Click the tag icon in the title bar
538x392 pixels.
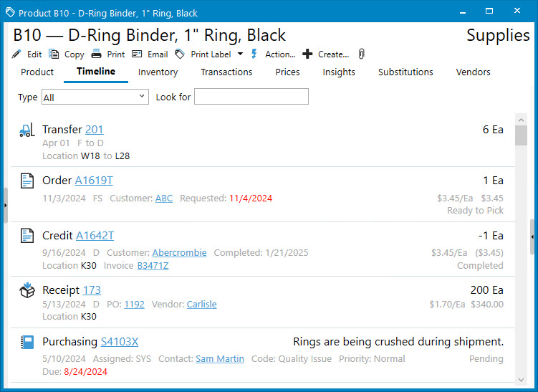(x=10, y=13)
